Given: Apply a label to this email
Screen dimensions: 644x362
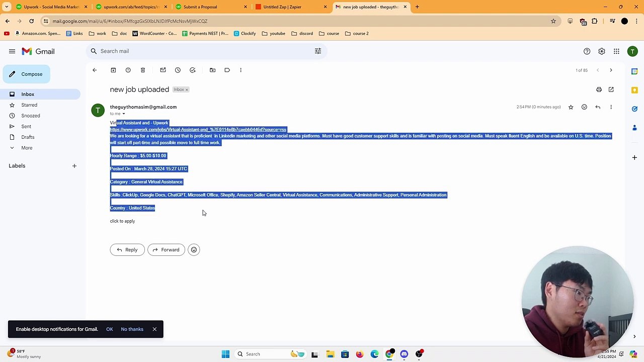Looking at the screenshot, I should pyautogui.click(x=227, y=70).
